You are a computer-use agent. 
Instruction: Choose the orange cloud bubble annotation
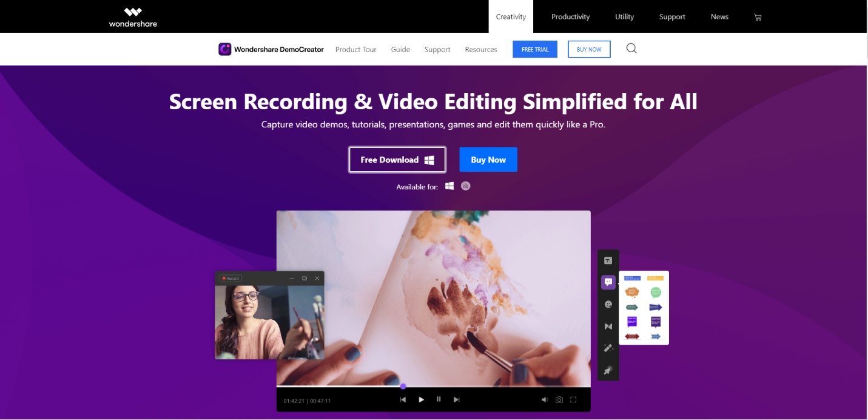(x=632, y=292)
